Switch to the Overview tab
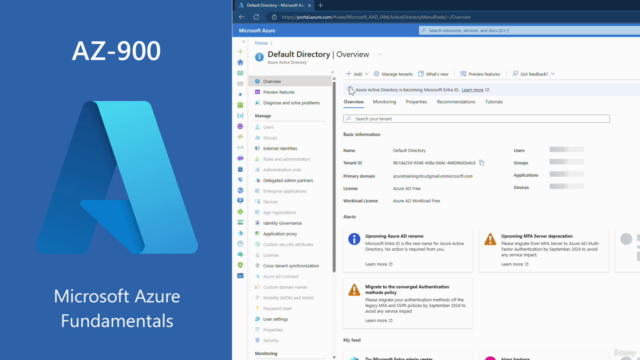This screenshot has height=360, width=640. tap(353, 102)
